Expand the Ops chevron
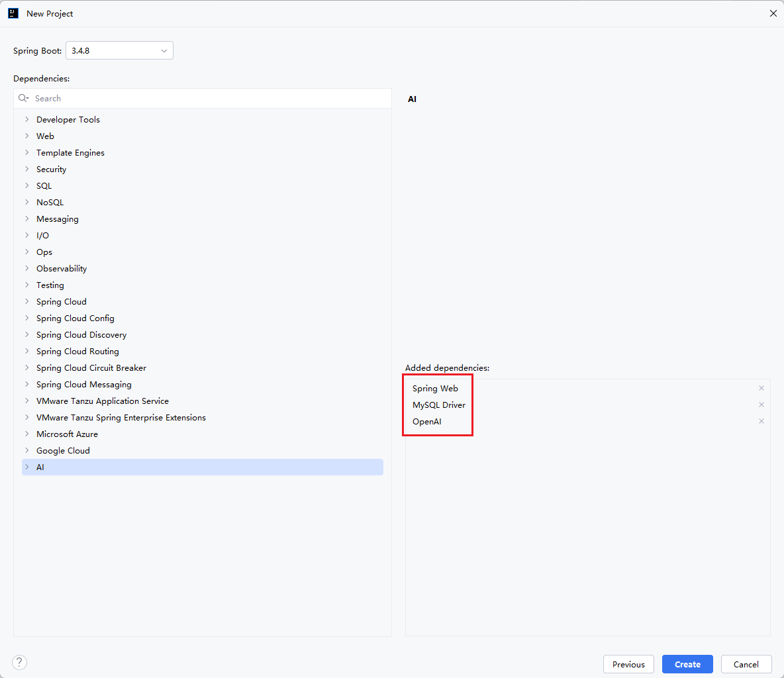Screen dimensions: 784x678 (x=27, y=252)
